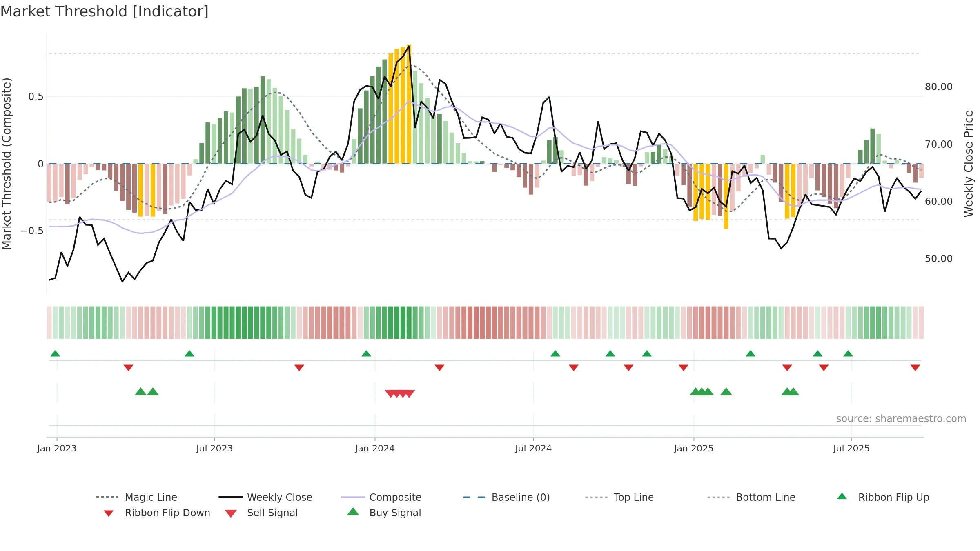980x551 pixels.
Task: Click the ribbon flip up marker just before Jul 2023
Action: (189, 353)
